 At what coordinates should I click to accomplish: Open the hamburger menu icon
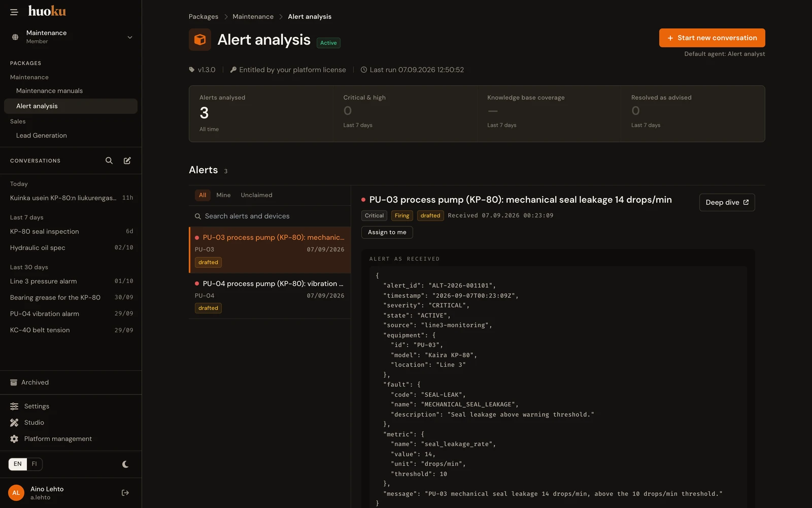[14, 12]
